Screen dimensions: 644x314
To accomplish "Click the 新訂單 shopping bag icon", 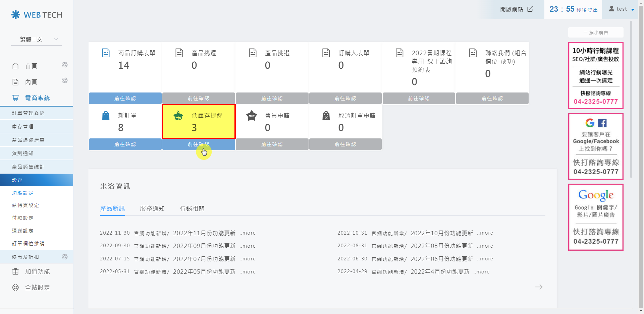I will coord(106,116).
